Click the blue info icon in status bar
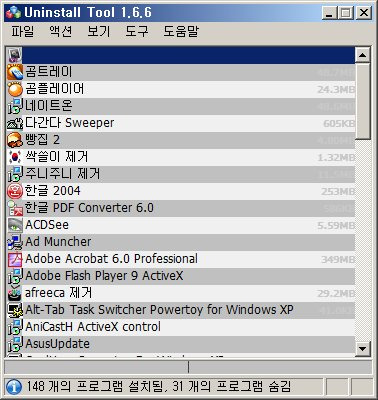The image size is (378, 400). tap(14, 387)
